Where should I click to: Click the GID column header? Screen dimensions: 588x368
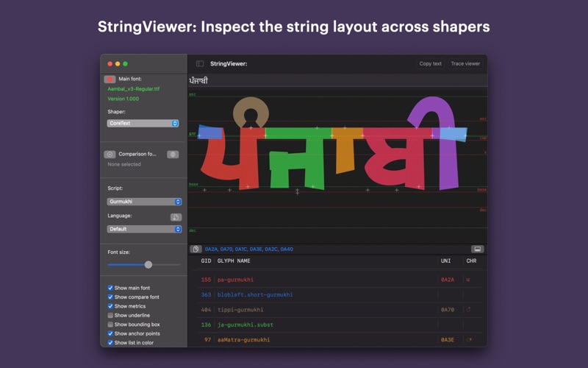(206, 261)
